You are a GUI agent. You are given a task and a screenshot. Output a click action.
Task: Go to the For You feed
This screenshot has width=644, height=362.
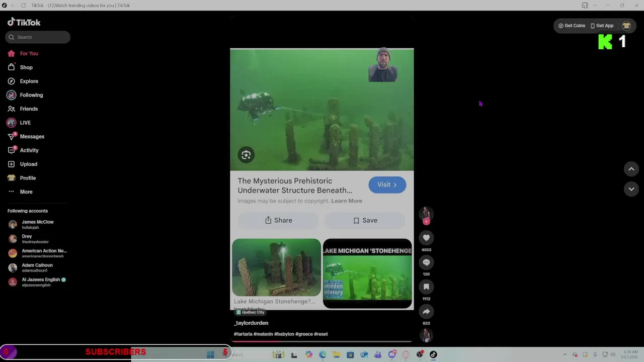(23, 53)
